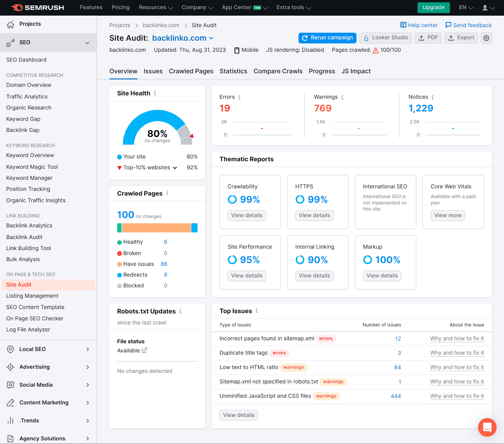Image resolution: width=504 pixels, height=444 pixels.
Task: Click the Help center book icon
Action: click(403, 25)
